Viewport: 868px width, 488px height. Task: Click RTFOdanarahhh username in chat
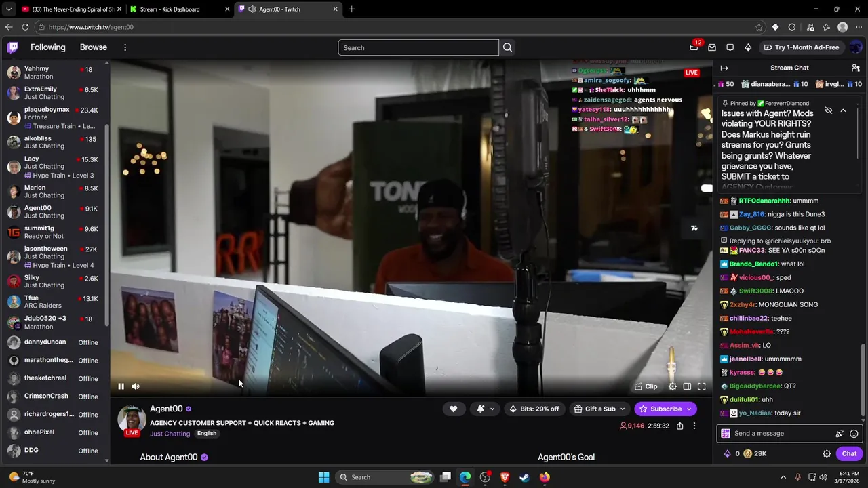764,201
